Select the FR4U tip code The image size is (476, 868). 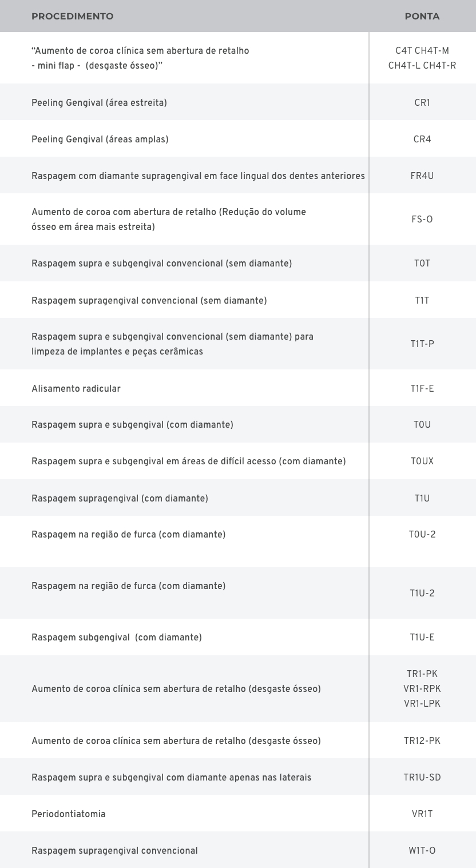click(422, 176)
